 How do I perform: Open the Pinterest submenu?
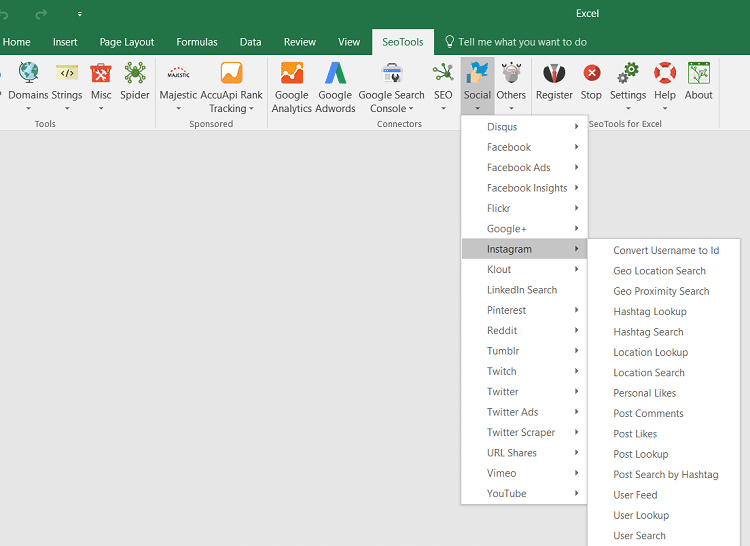524,310
